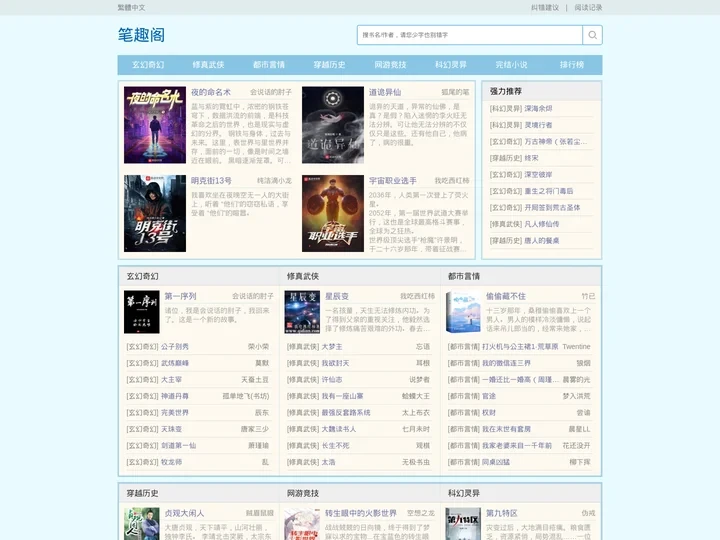This screenshot has height=540, width=720.
Task: Open recommended book 凡人修仙传
Action: tap(542, 224)
